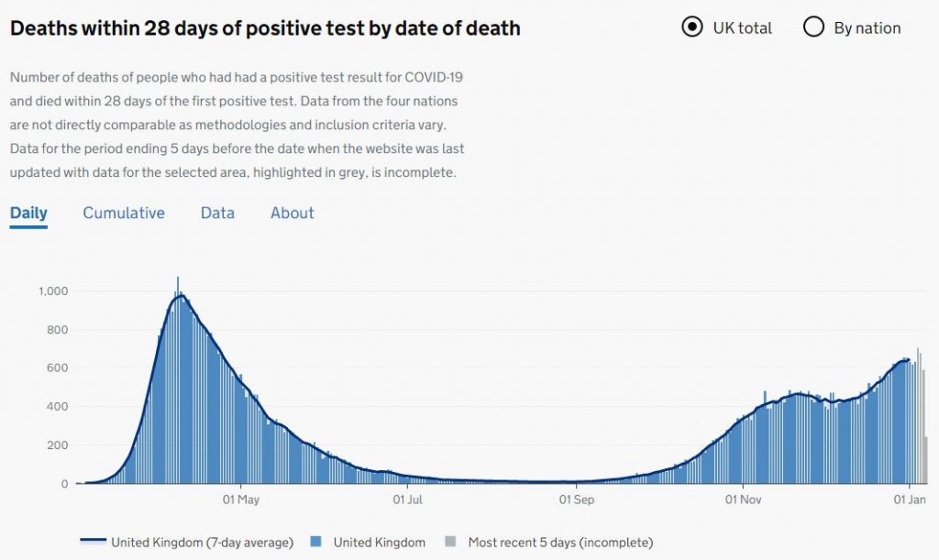Open the About tab

tap(292, 213)
